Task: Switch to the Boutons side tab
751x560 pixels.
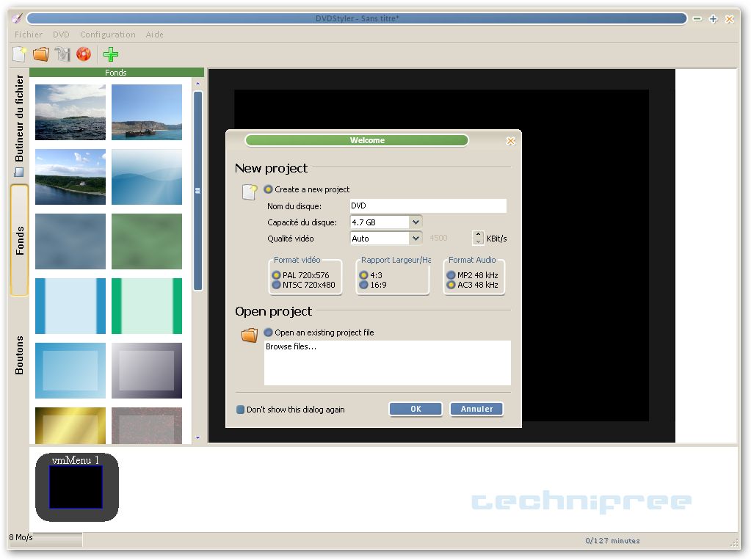Action: point(20,355)
